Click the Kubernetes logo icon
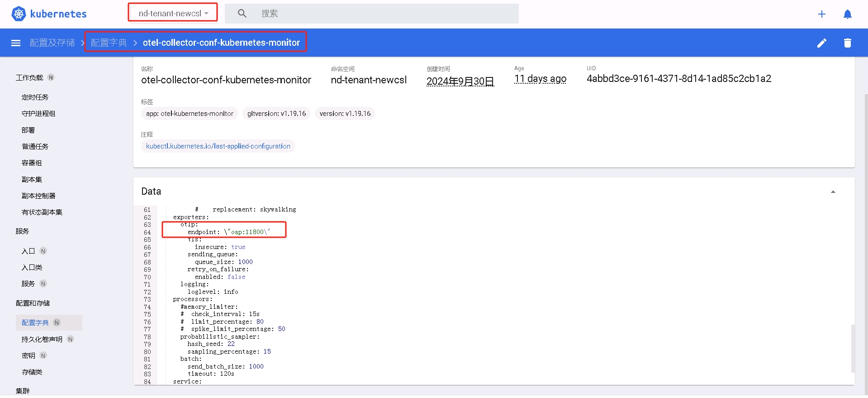The width and height of the screenshot is (868, 398). click(19, 14)
